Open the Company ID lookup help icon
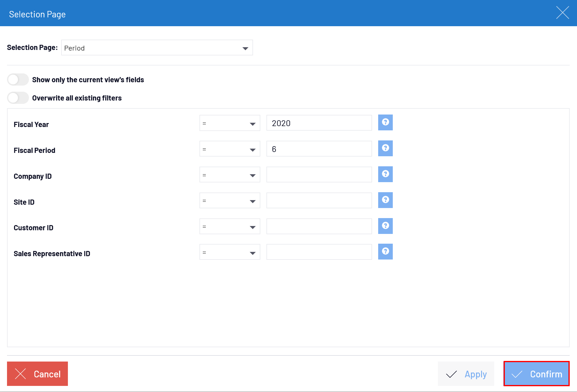Screen dimensions: 577x392 [x=385, y=174]
